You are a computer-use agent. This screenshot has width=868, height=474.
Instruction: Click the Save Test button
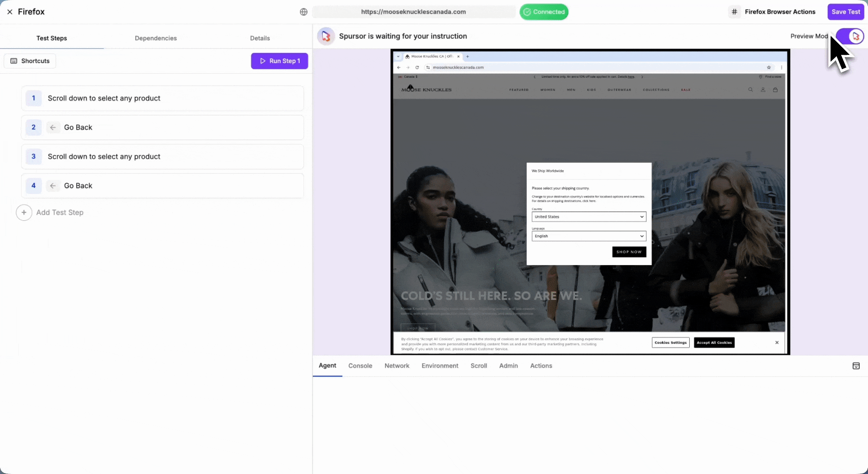coord(846,12)
